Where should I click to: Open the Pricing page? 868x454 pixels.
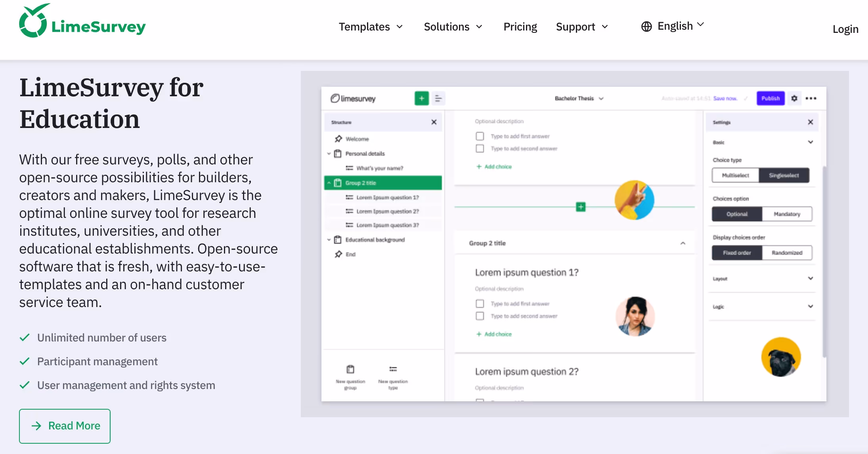520,27
